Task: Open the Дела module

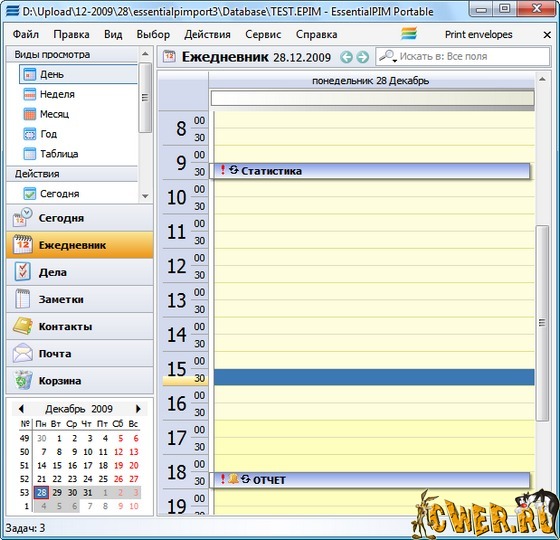Action: [80, 272]
